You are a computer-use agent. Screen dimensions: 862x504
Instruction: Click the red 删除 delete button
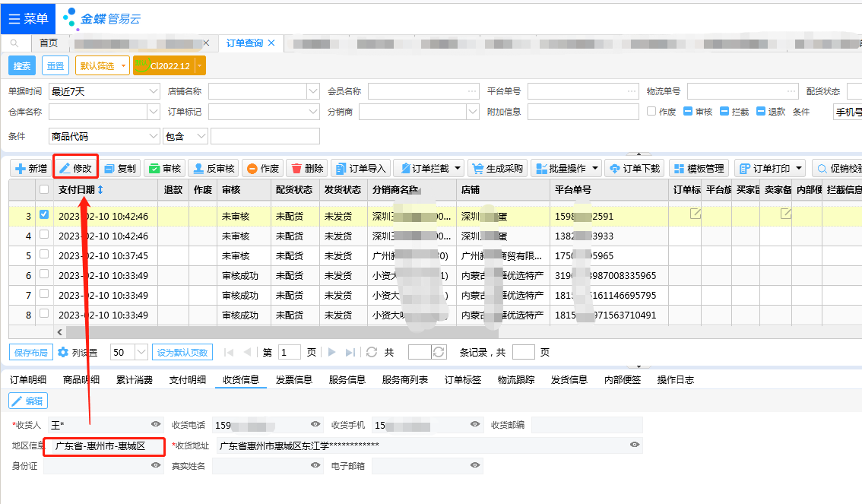[x=306, y=168]
